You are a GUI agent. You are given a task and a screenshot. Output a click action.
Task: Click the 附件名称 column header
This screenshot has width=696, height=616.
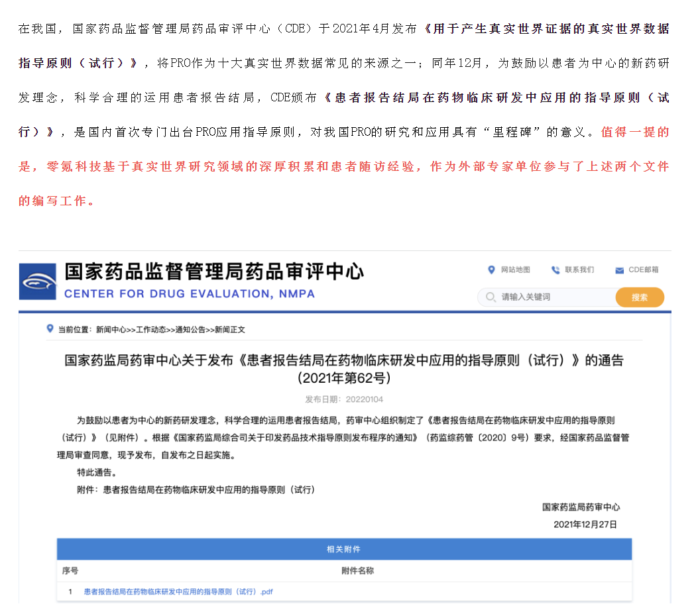[x=357, y=570]
